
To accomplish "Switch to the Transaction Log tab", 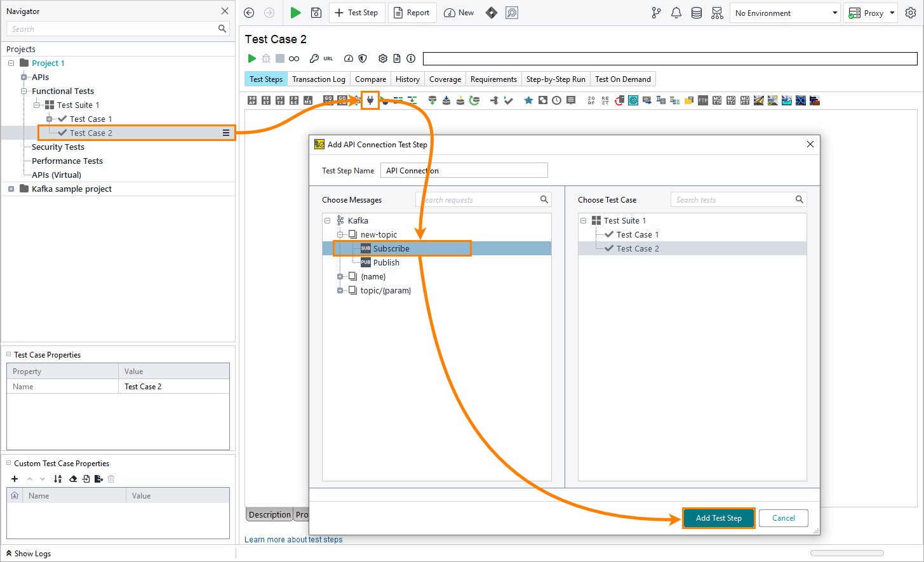I will tap(318, 78).
